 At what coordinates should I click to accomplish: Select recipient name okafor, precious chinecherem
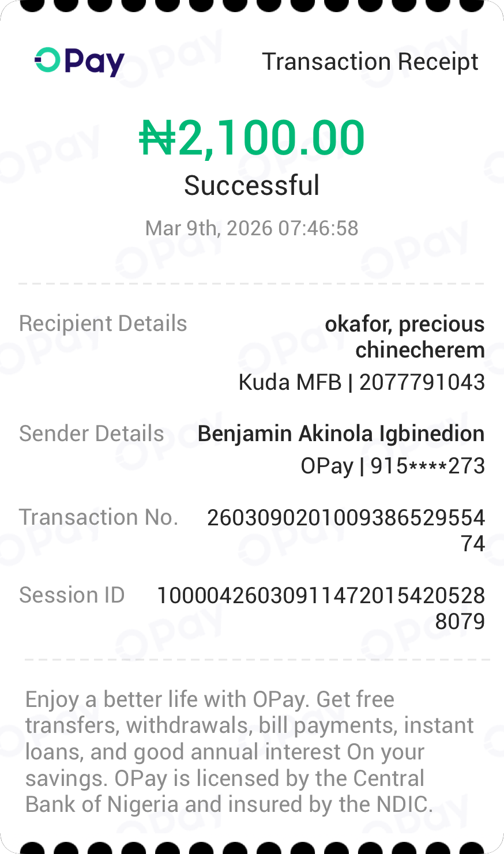pos(405,337)
